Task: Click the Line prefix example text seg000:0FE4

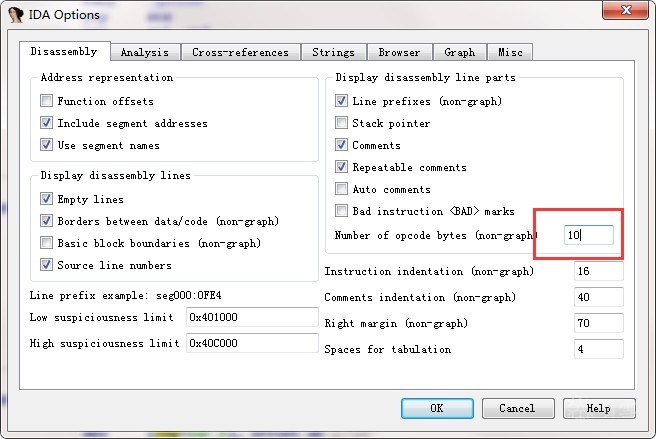Action: tap(189, 295)
